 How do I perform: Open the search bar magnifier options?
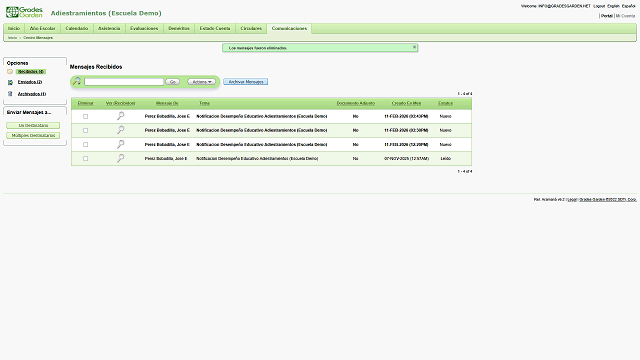click(x=77, y=82)
